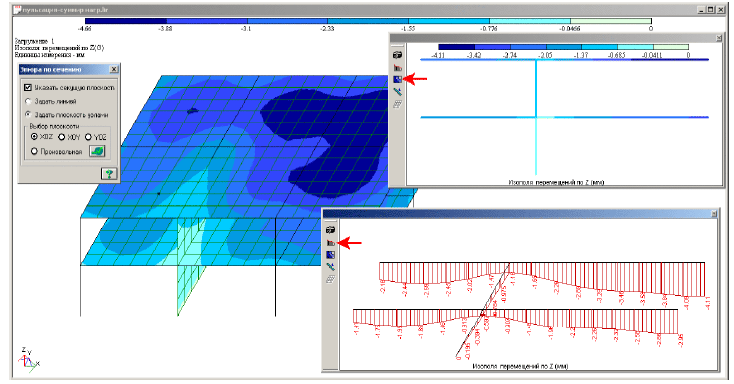Select the 'Задать плоскость узлами' radio option
This screenshot has height=384, width=734.
coord(28,114)
